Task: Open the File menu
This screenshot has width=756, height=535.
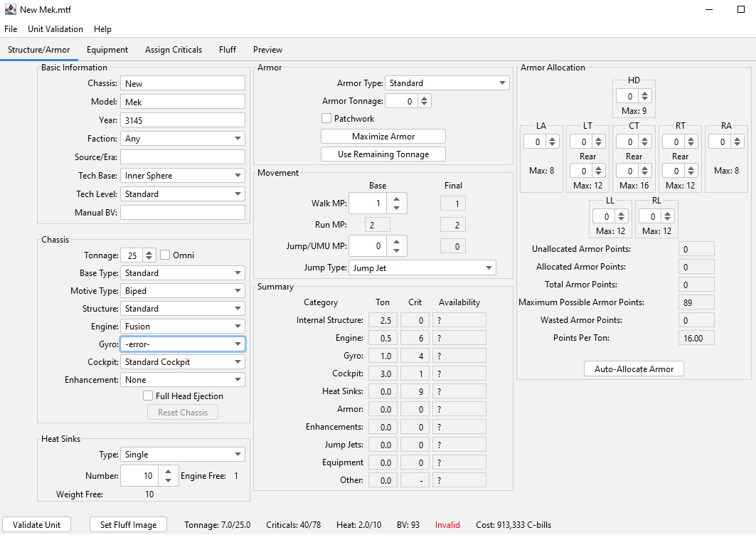Action: click(x=11, y=29)
